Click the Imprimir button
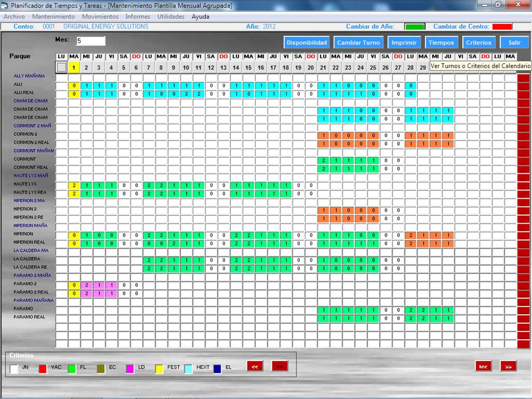532x399 pixels. 403,43
